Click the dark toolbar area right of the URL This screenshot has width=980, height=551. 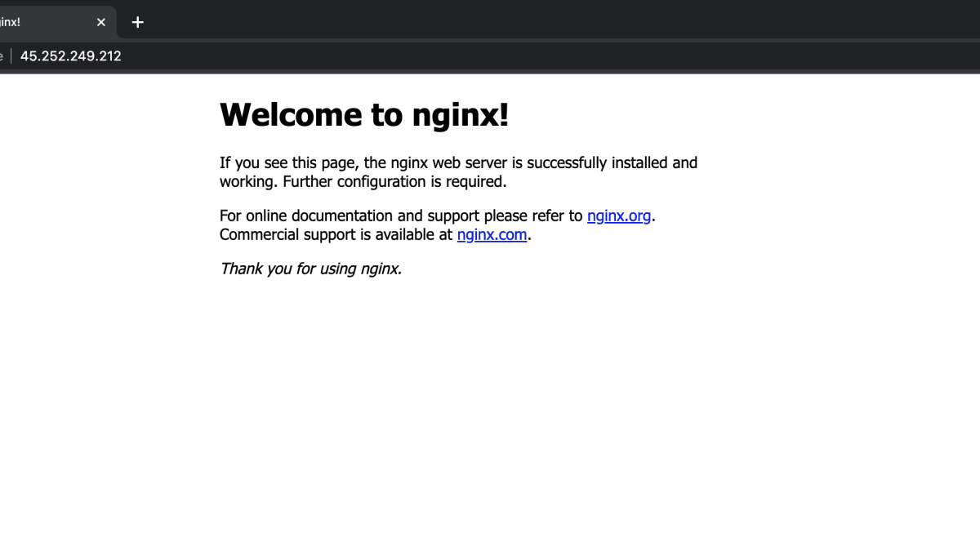(x=572, y=56)
